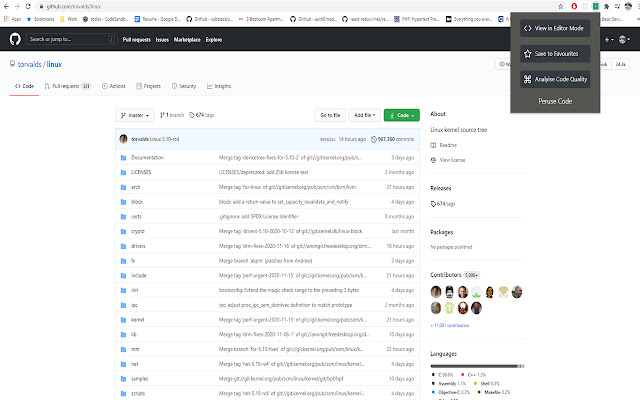The height and width of the screenshot is (400, 640).
Task: Open kernel folder
Action: click(138, 320)
